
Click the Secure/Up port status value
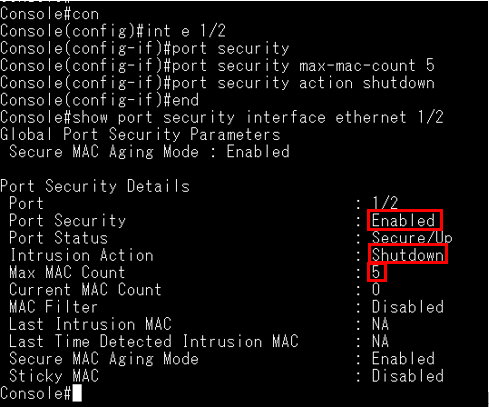412,238
